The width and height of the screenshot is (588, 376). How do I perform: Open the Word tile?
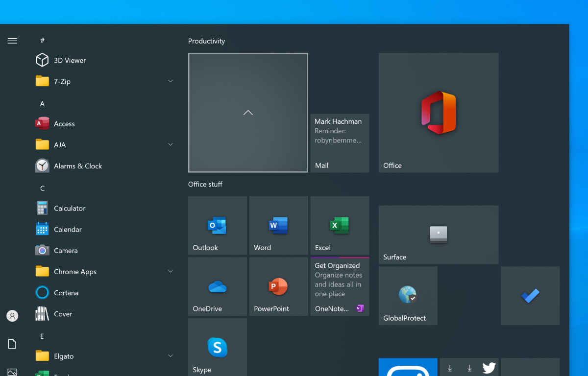point(278,225)
